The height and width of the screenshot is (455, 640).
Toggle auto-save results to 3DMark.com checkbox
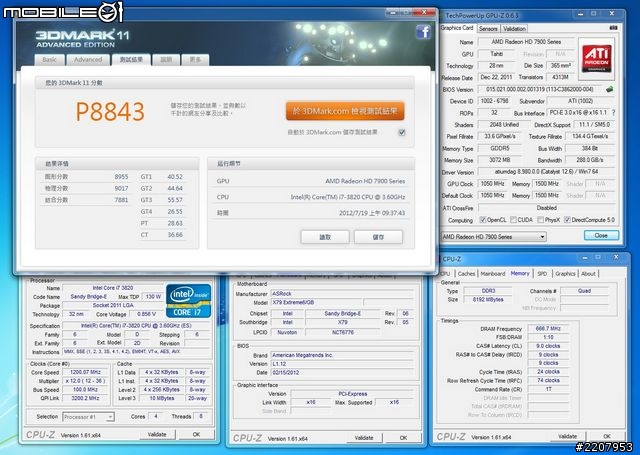402,132
